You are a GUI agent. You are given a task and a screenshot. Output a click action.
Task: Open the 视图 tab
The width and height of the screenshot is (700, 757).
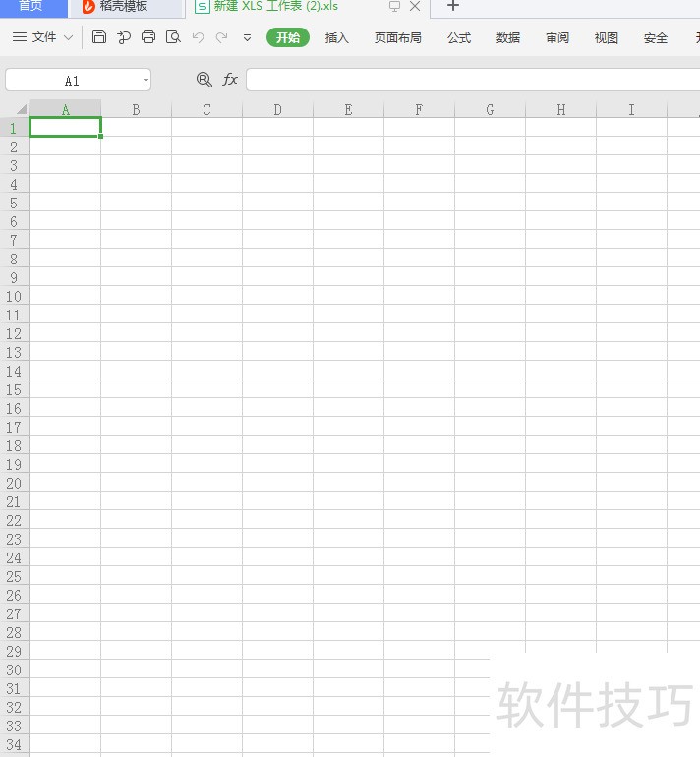tap(607, 37)
